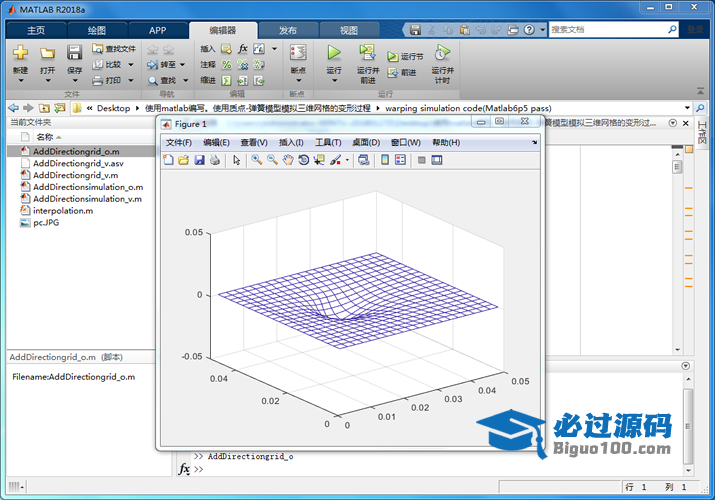
Task: Click the back arrow in the address bar
Action: 14,108
